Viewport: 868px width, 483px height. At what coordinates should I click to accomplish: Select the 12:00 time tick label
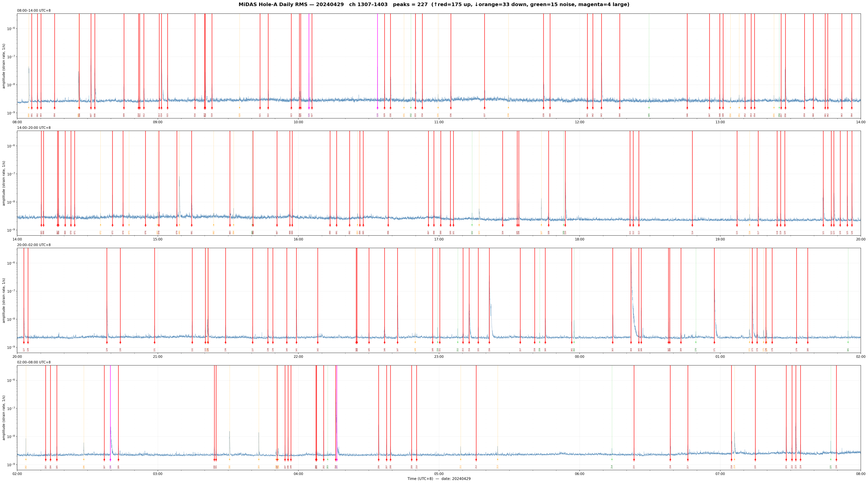(x=580, y=122)
